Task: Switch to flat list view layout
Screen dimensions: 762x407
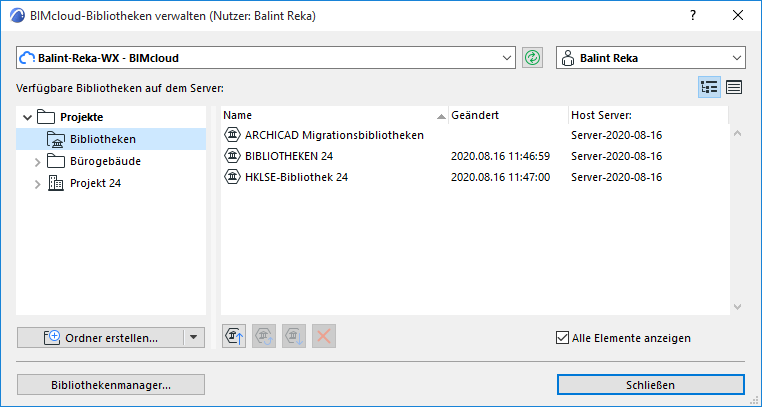Action: (734, 87)
